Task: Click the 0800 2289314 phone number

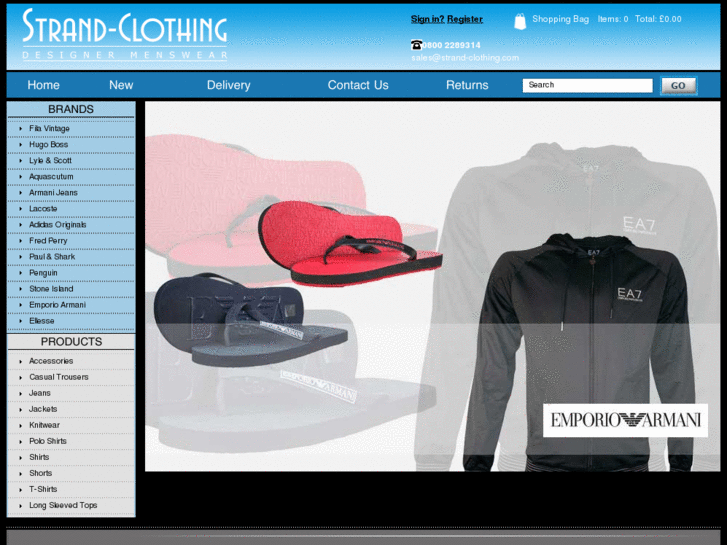Action: click(451, 45)
